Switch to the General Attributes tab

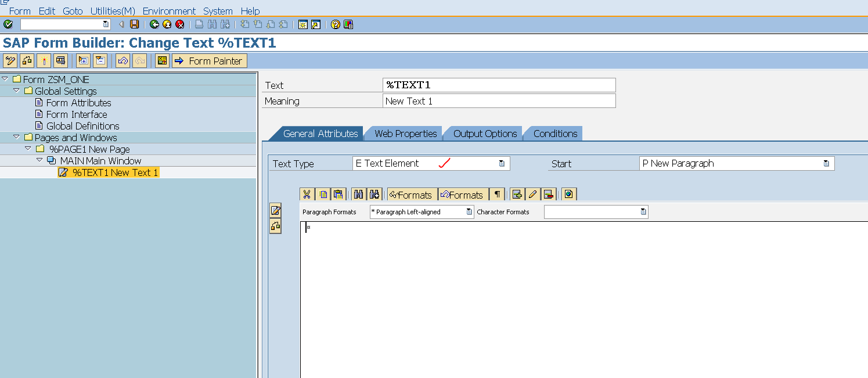click(320, 134)
